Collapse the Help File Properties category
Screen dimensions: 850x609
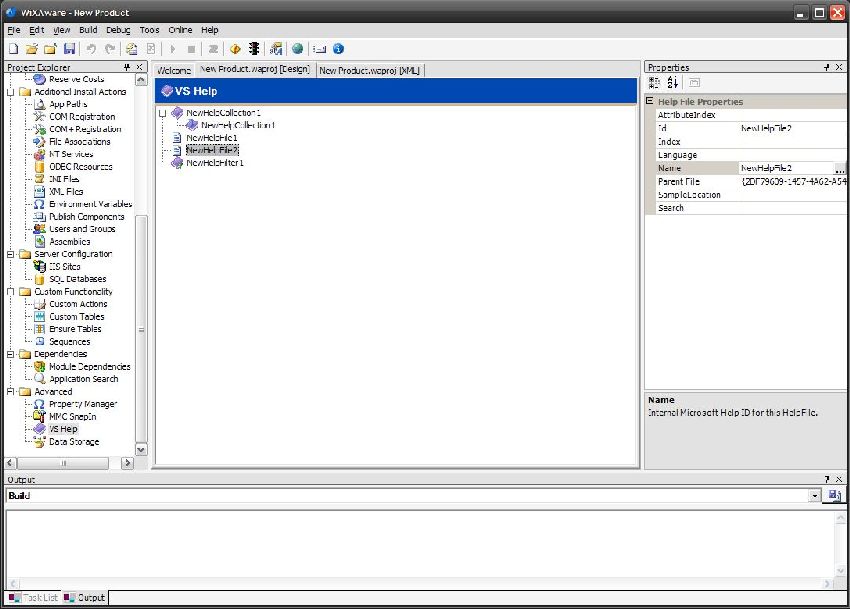(649, 101)
